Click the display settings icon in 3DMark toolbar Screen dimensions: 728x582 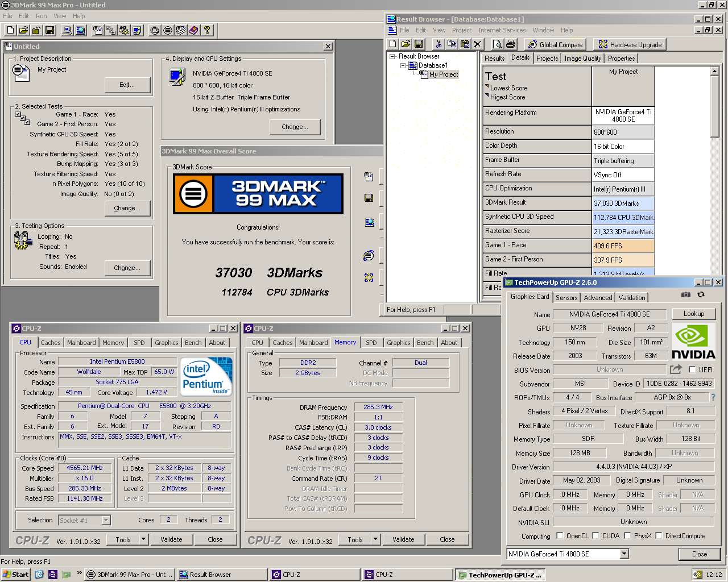coord(137,30)
